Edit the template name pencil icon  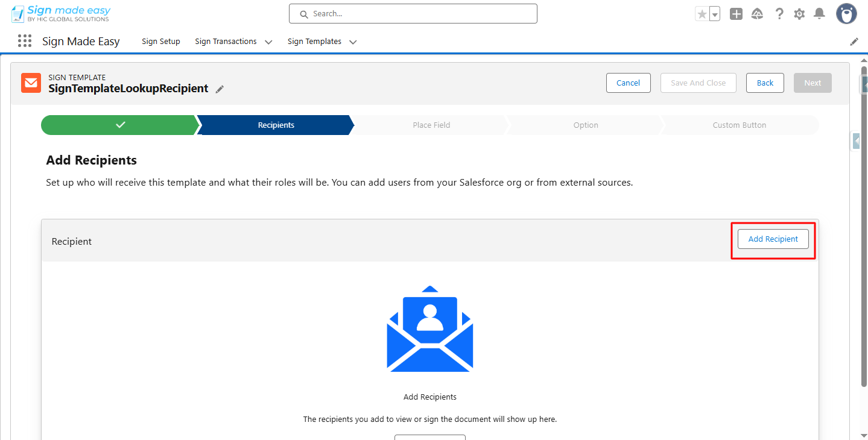coord(220,89)
